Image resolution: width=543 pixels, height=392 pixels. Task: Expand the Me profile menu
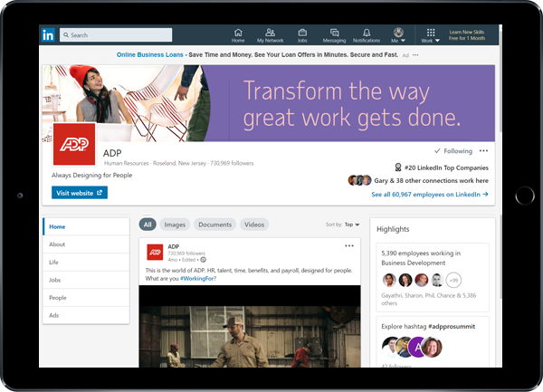tap(398, 35)
